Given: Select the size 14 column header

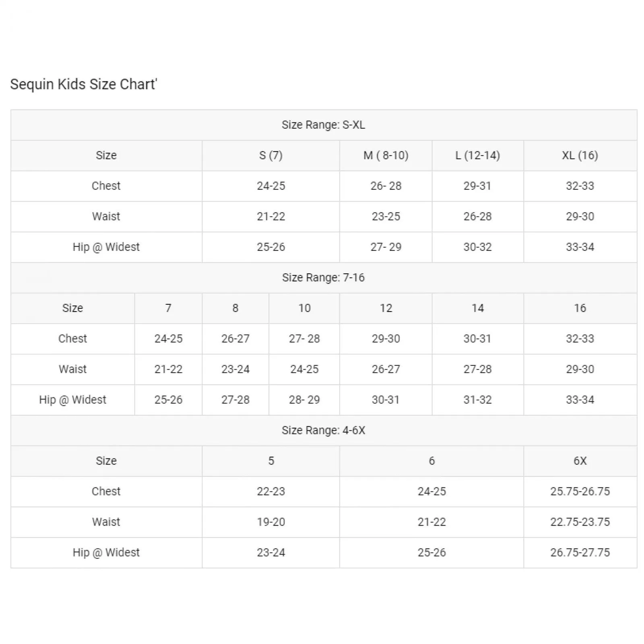Looking at the screenshot, I should 478,308.
